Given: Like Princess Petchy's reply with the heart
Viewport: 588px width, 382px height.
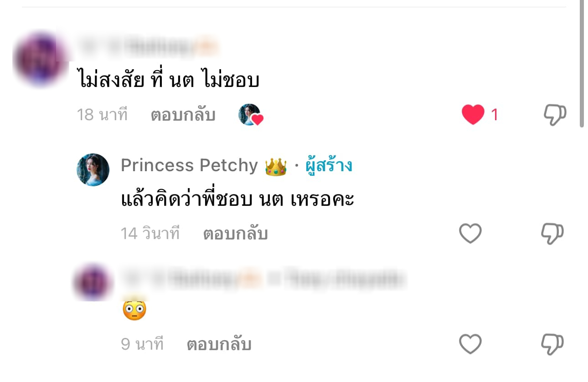Looking at the screenshot, I should pyautogui.click(x=470, y=234).
